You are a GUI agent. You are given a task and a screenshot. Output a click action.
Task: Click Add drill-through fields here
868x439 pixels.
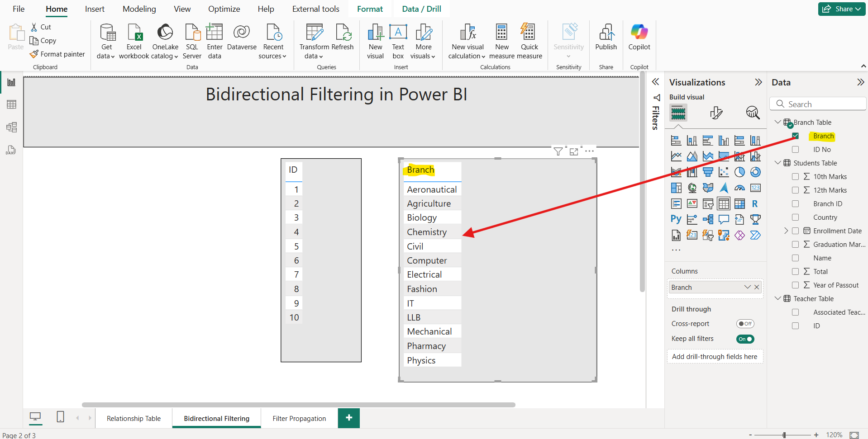point(715,356)
